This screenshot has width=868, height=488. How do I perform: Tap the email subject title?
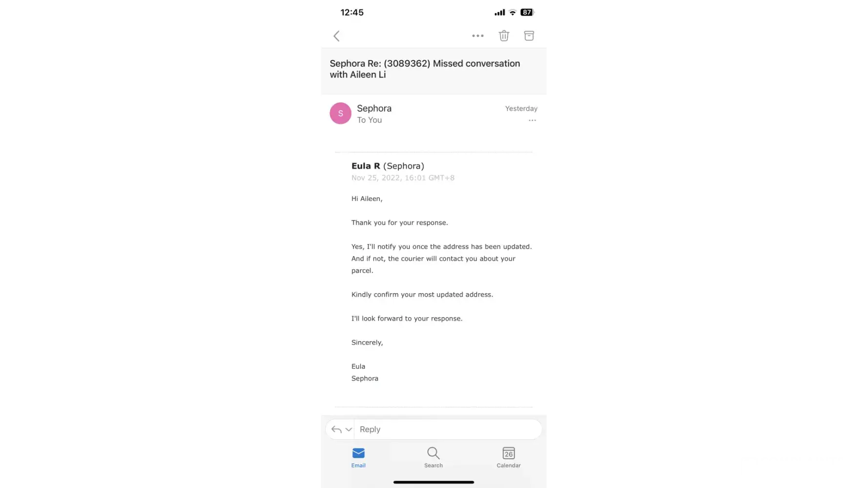[x=425, y=69]
